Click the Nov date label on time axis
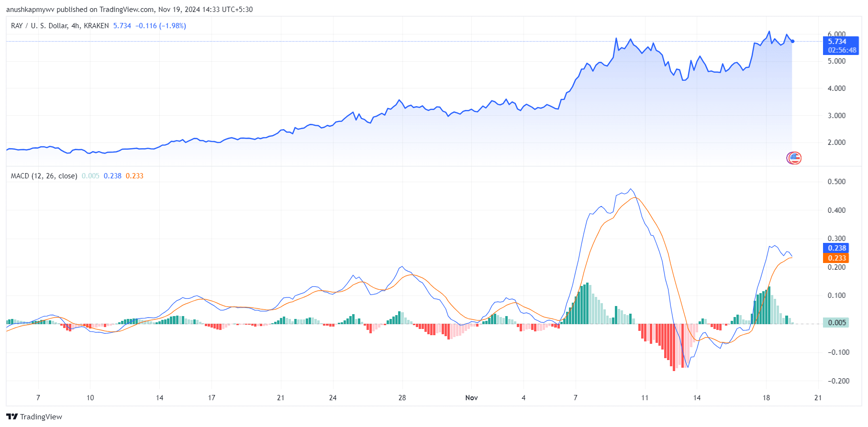 (x=471, y=398)
